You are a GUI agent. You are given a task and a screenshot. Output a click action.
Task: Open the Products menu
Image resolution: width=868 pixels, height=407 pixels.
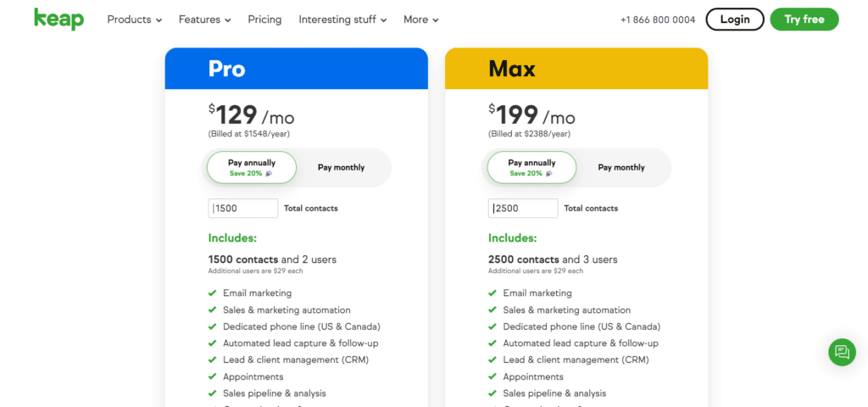135,20
